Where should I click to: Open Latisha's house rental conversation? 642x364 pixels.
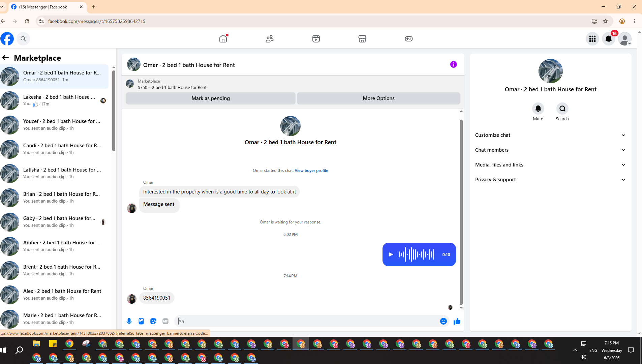click(54, 173)
